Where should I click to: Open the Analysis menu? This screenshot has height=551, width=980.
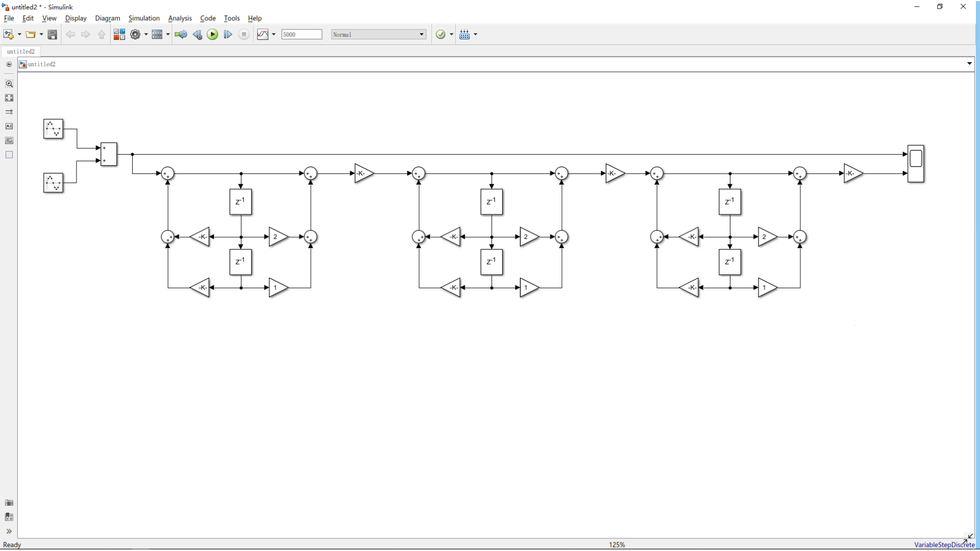(x=180, y=18)
